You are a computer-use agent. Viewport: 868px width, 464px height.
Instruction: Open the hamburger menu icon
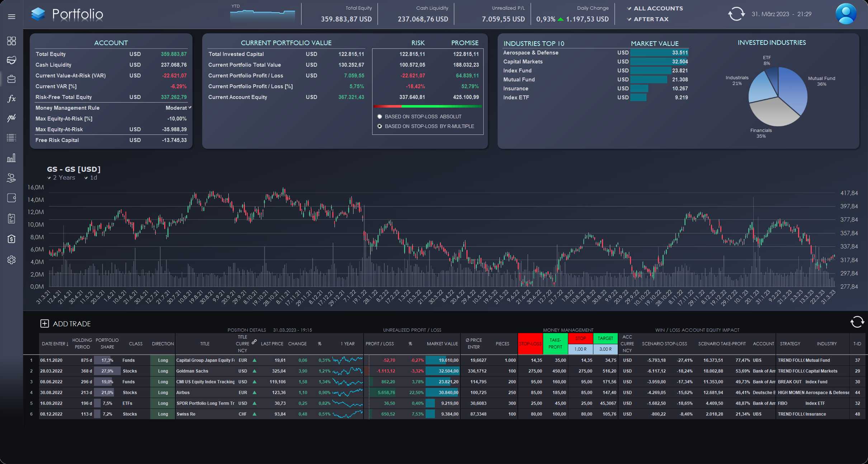point(11,17)
